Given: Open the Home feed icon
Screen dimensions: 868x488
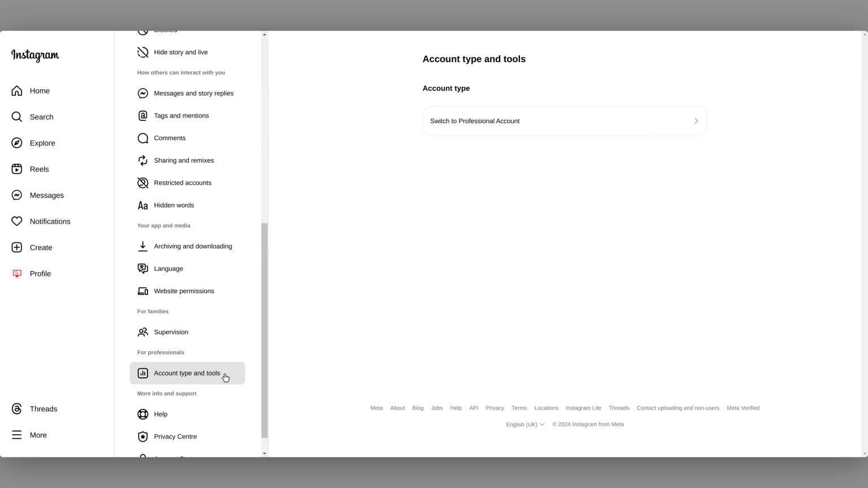Looking at the screenshot, I should [17, 90].
